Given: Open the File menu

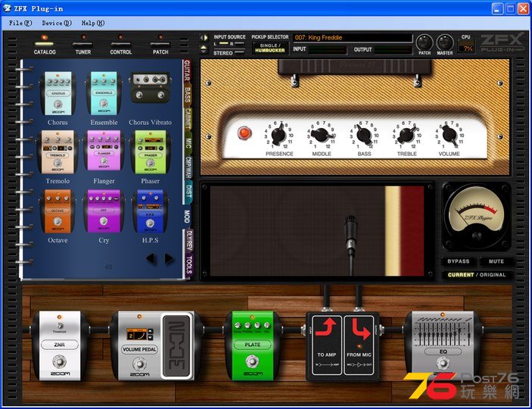Looking at the screenshot, I should (20, 23).
